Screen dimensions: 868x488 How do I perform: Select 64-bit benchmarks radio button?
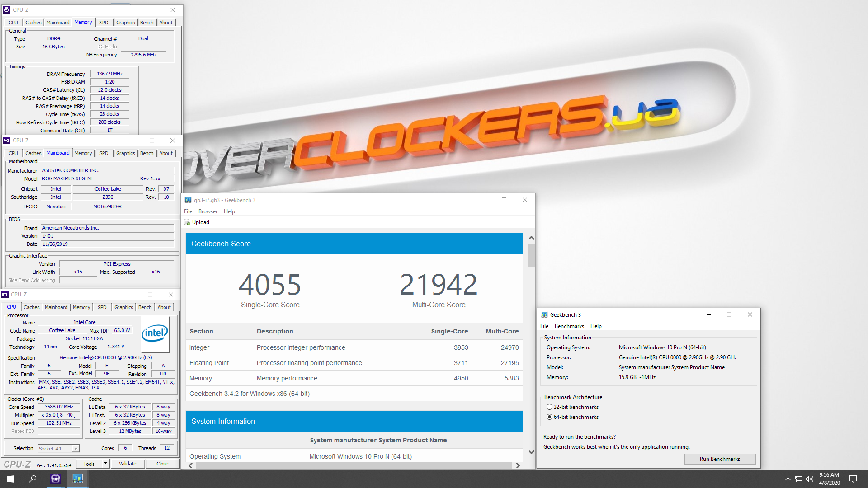point(549,417)
